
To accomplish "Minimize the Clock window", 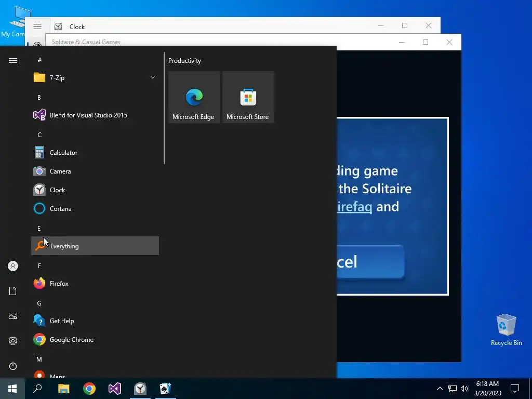I will (x=381, y=26).
